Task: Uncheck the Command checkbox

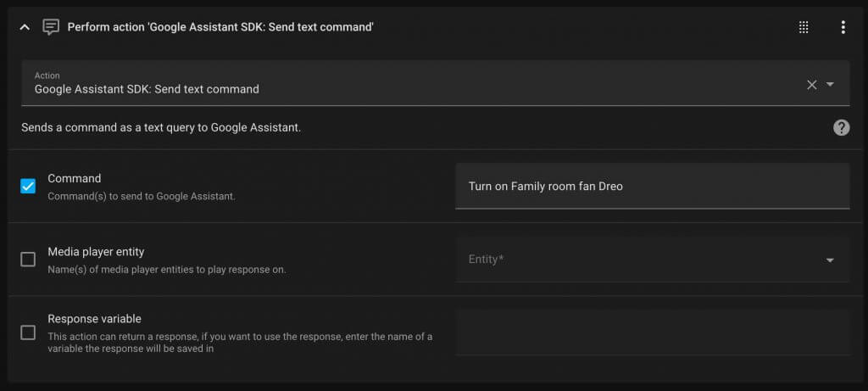Action: pos(28,186)
